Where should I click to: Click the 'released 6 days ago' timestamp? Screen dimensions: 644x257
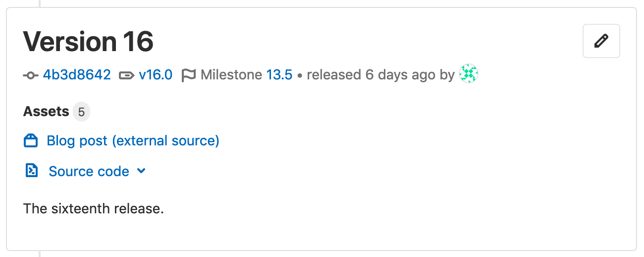(372, 75)
